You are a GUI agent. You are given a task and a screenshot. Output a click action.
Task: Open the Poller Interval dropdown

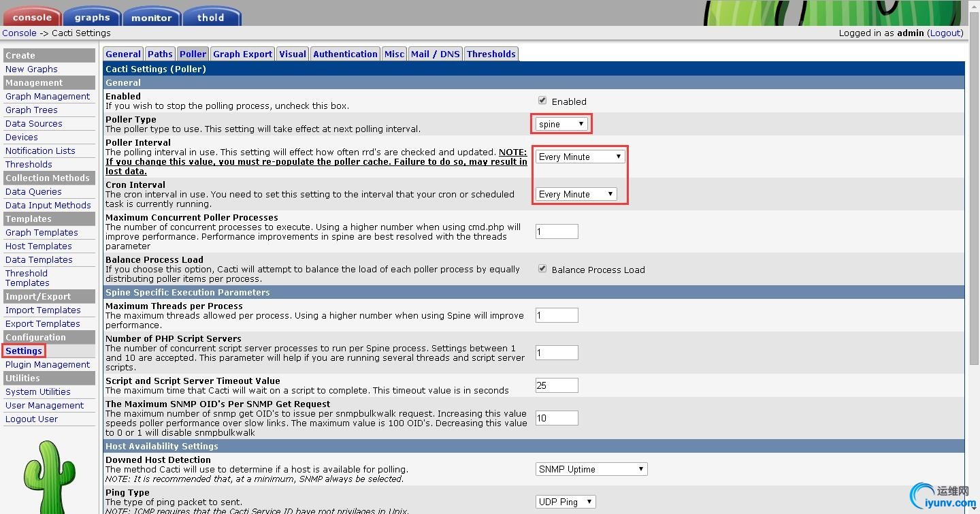[580, 157]
